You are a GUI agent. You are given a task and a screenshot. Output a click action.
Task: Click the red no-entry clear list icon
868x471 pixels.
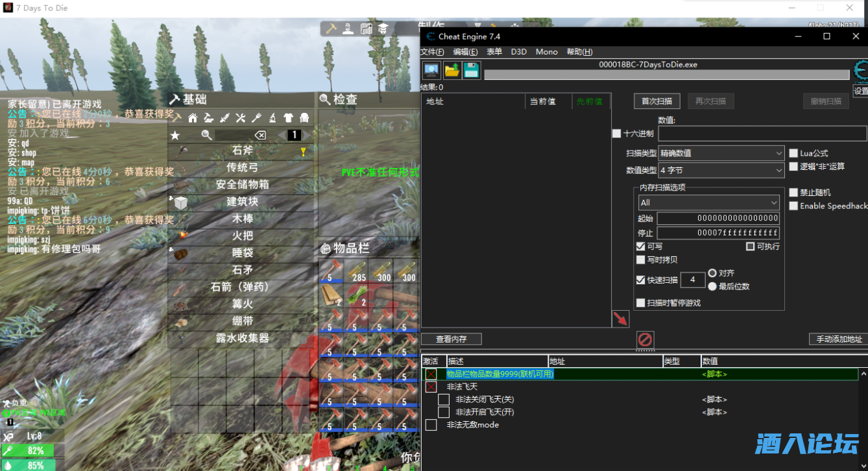tap(645, 339)
